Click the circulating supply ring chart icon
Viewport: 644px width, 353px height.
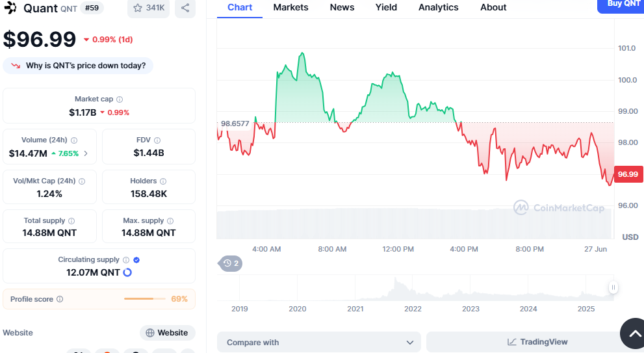point(127,272)
